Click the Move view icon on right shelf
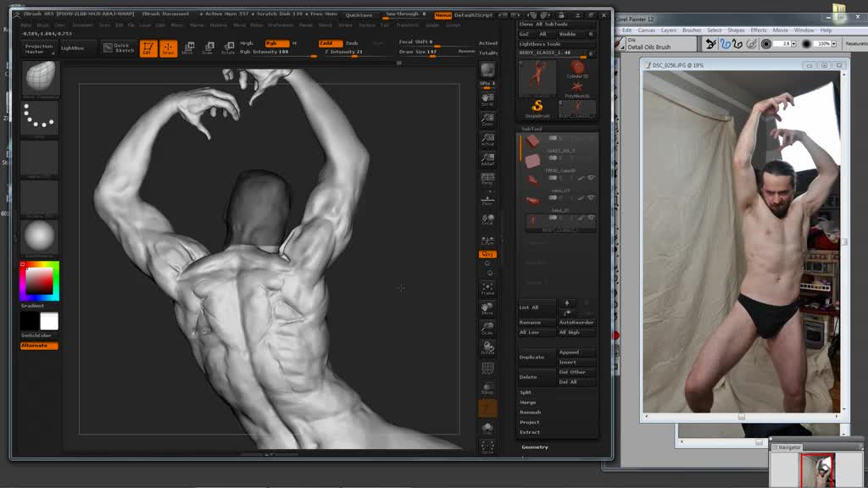The width and height of the screenshot is (868, 488). coord(487,308)
